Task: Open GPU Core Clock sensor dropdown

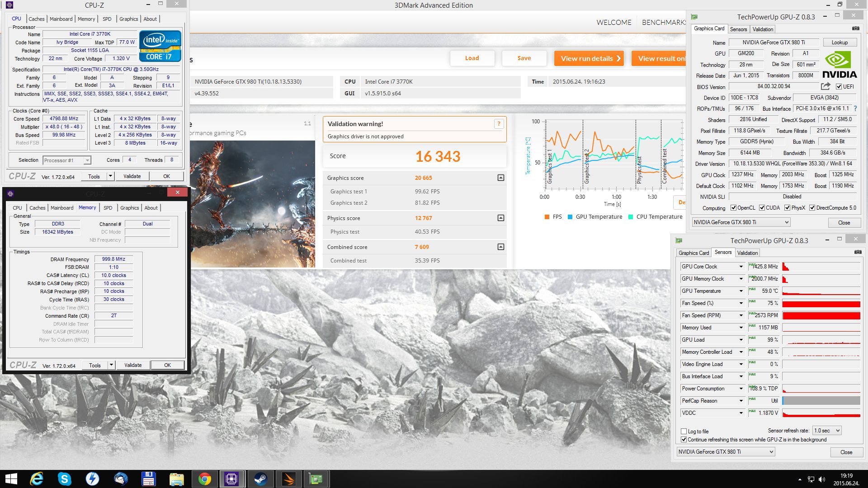Action: tap(741, 267)
